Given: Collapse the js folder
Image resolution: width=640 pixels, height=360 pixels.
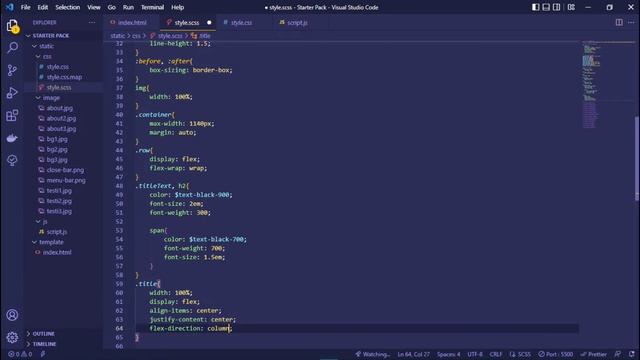Looking at the screenshot, I should (x=45, y=221).
